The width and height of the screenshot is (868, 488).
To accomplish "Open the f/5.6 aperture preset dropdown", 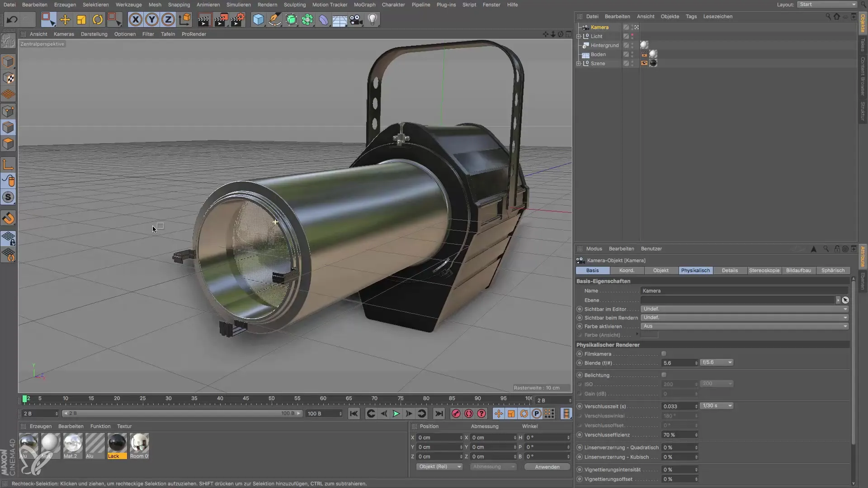I will (x=717, y=362).
